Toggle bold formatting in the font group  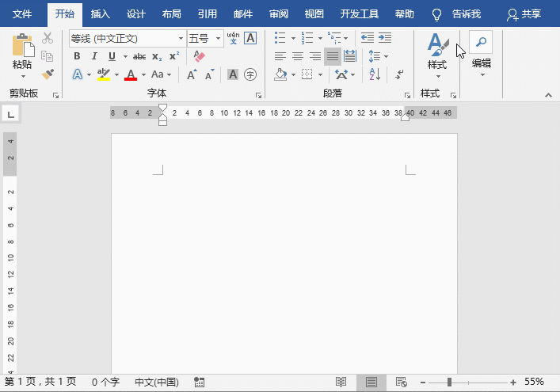(x=77, y=56)
